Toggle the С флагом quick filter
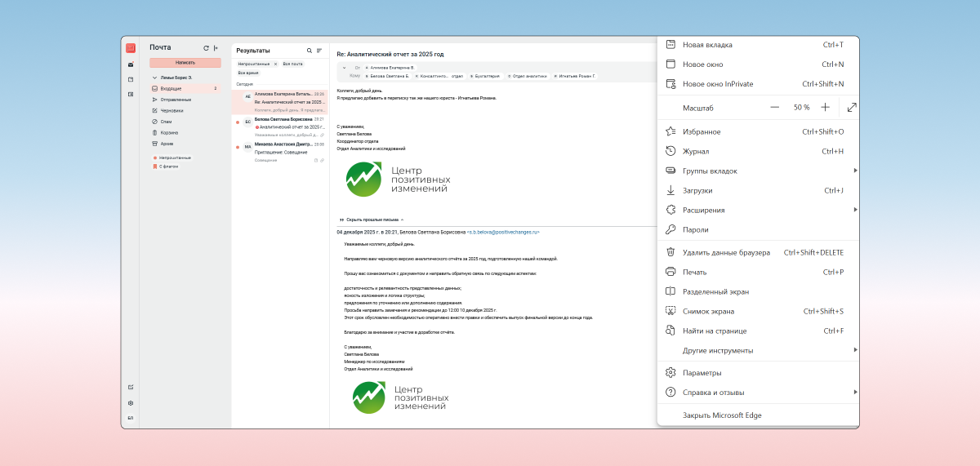Screen dimensions: 980x466 [169, 166]
